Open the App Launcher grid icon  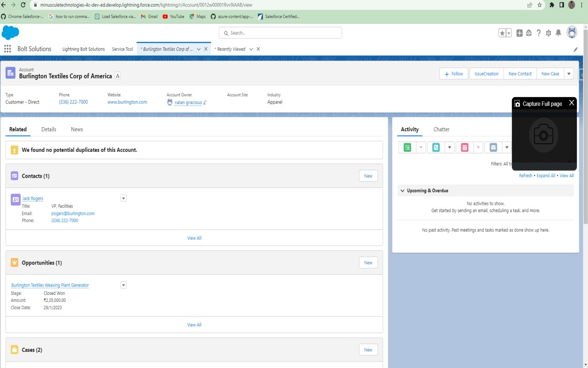[x=7, y=49]
